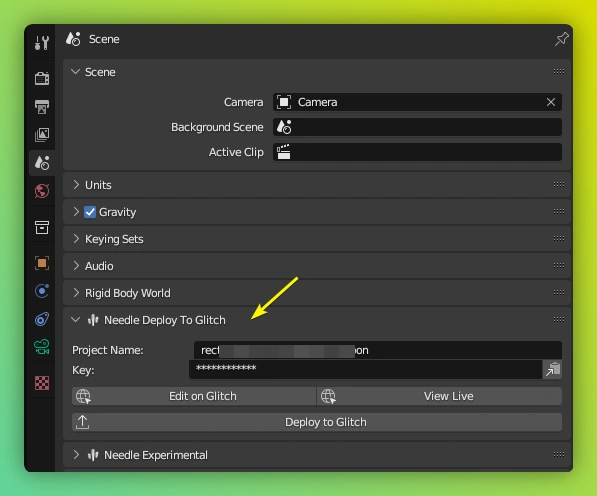Click the scene icon in Background Scene field
Viewport: 597px width, 496px height.
(x=284, y=127)
